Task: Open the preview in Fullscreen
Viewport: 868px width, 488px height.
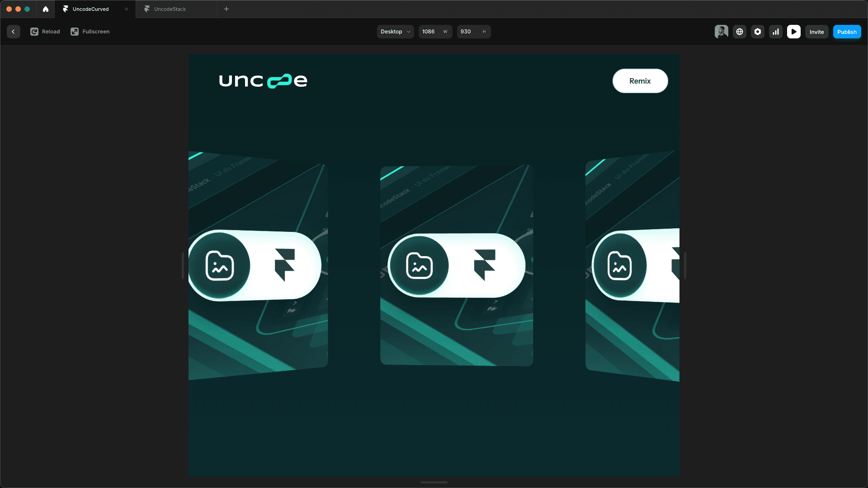Action: [90, 32]
